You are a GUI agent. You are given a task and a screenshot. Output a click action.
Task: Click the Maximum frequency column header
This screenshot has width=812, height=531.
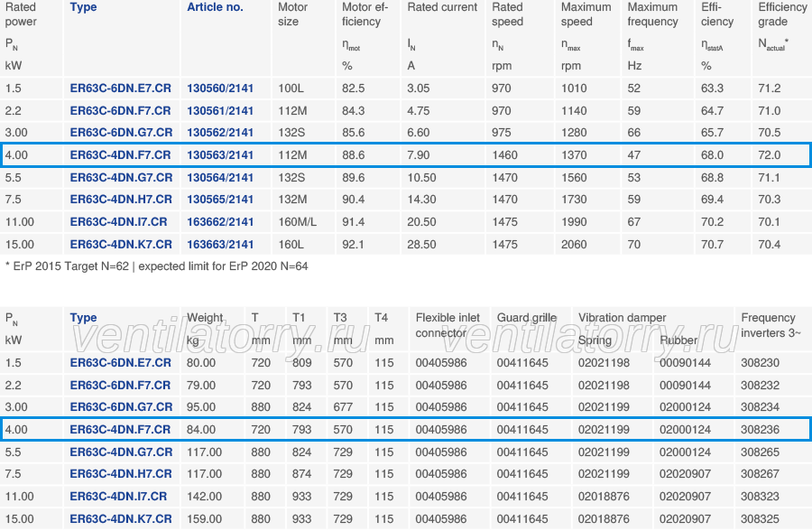pos(652,14)
